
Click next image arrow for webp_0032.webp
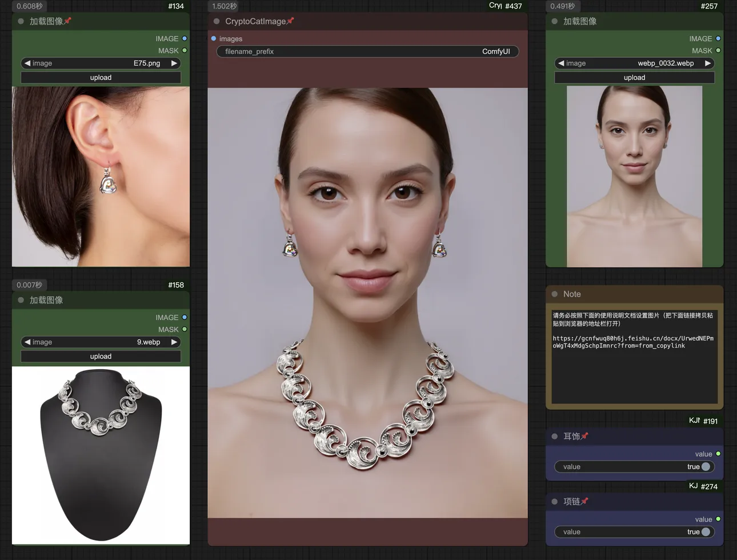(x=708, y=63)
